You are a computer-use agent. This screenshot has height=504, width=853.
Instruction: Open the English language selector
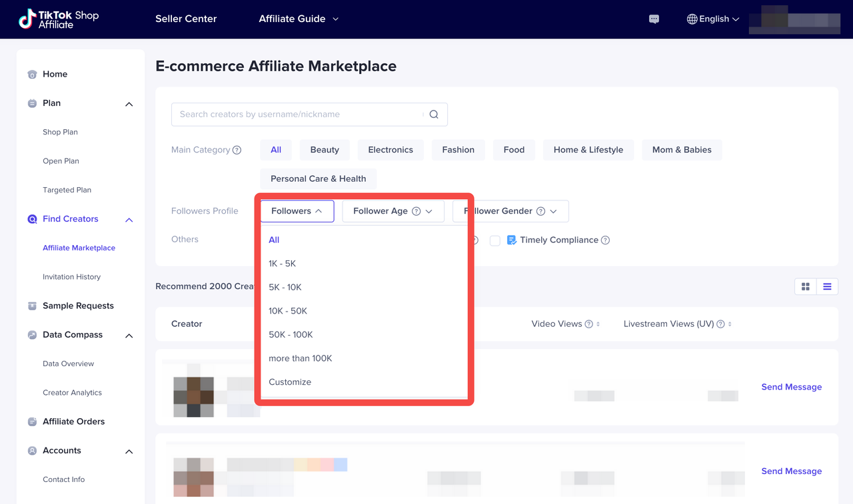[713, 19]
